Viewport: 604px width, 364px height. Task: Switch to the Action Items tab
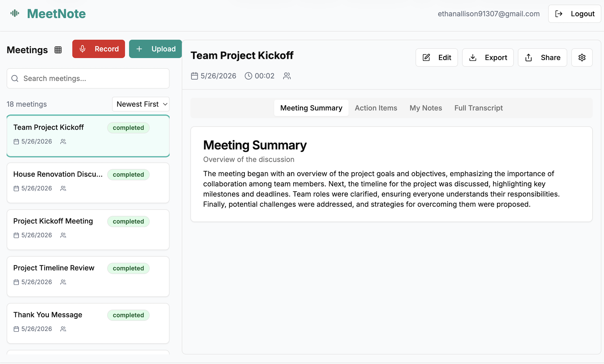(x=376, y=108)
